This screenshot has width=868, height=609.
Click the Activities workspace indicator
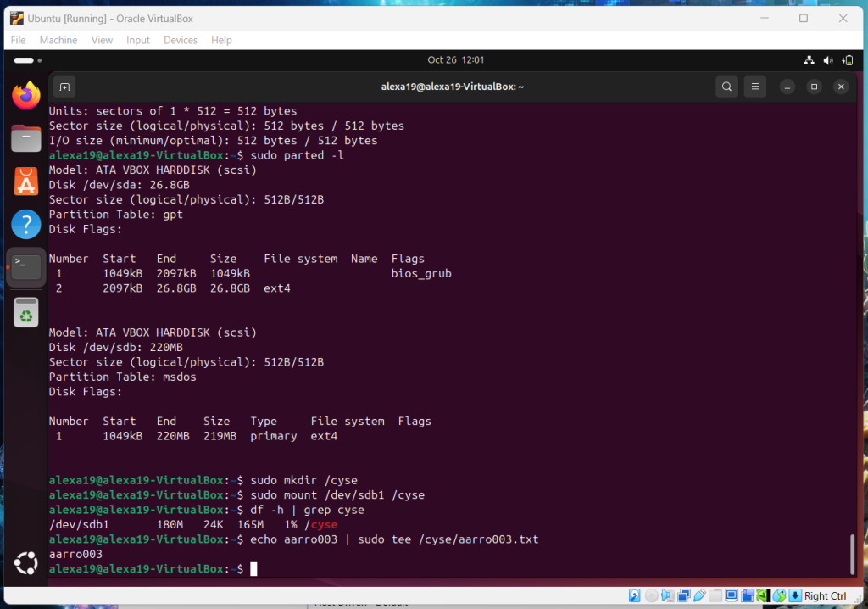coord(25,60)
